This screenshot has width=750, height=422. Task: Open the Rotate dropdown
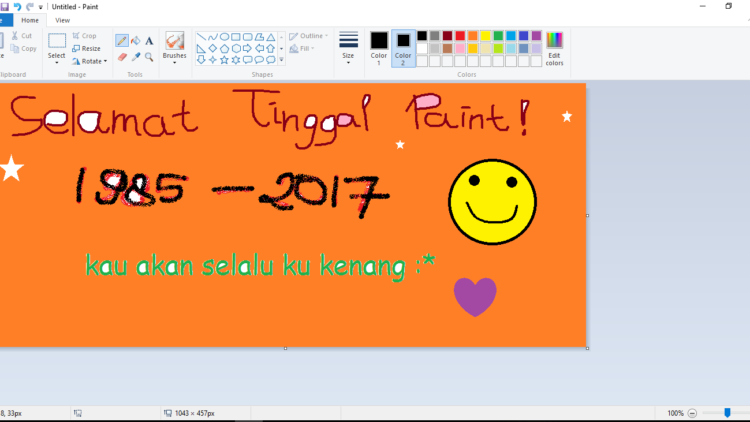(x=89, y=61)
